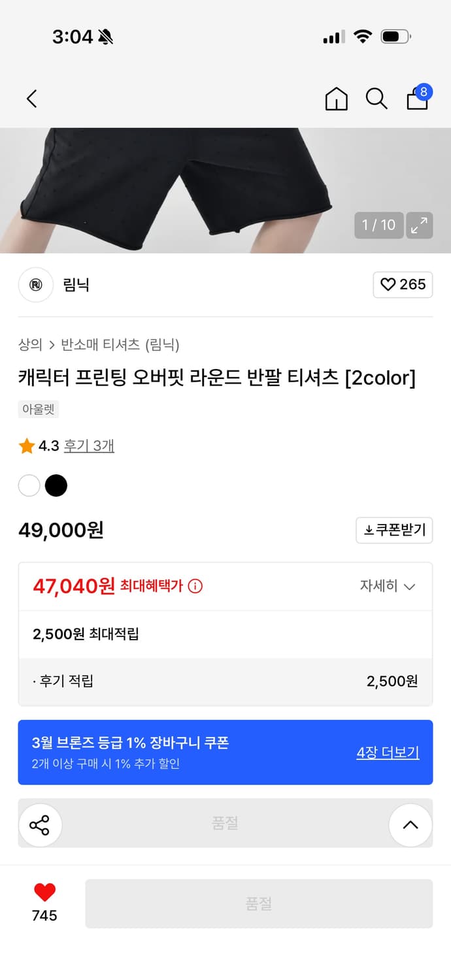Expand 4장 더보기 coupon list
451x980 pixels.
pos(388,752)
